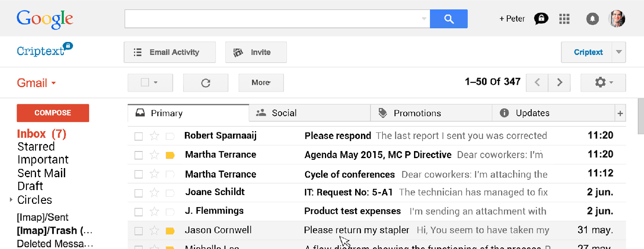This screenshot has height=249, width=644.
Task: Open the Google apps grid
Action: tap(564, 19)
